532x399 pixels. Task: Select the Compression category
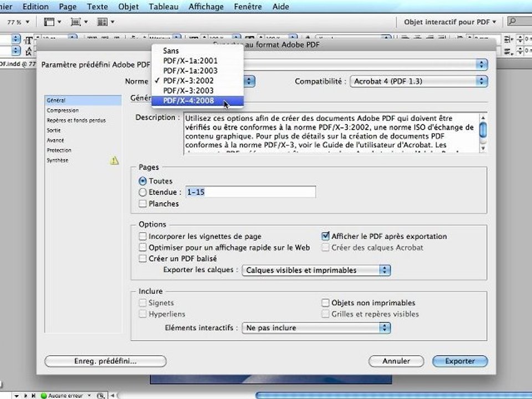[x=83, y=110]
